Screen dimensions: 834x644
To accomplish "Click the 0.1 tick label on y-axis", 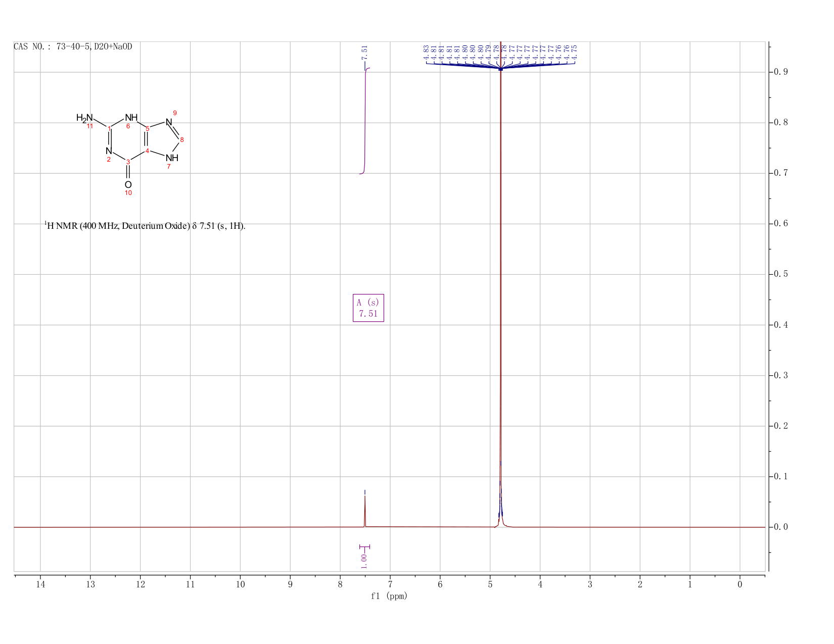I will tap(781, 477).
